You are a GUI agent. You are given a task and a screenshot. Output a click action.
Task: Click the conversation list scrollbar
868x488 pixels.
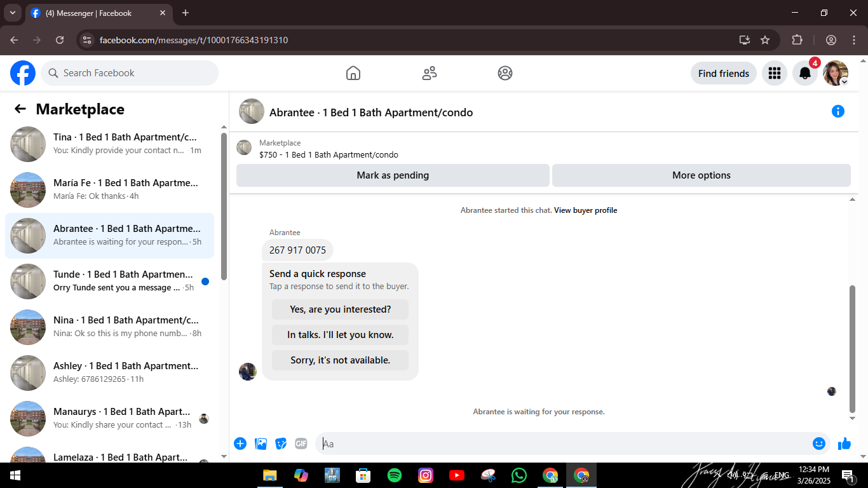[x=224, y=206]
